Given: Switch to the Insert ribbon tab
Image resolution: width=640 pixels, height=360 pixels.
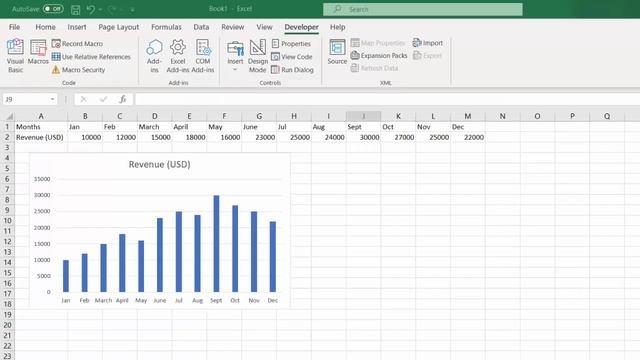Looking at the screenshot, I should pyautogui.click(x=77, y=27).
